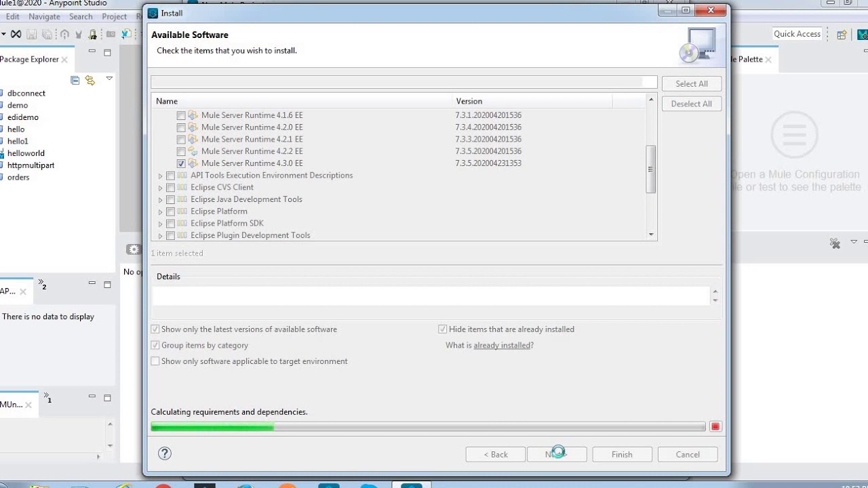Click the Save icon in main toolbar
This screenshot has width=868, height=488.
(33, 34)
